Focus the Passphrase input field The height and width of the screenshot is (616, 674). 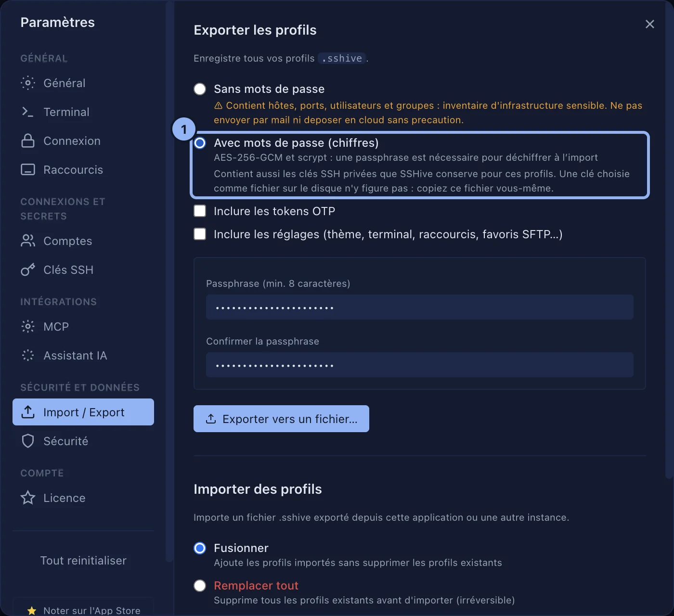420,307
